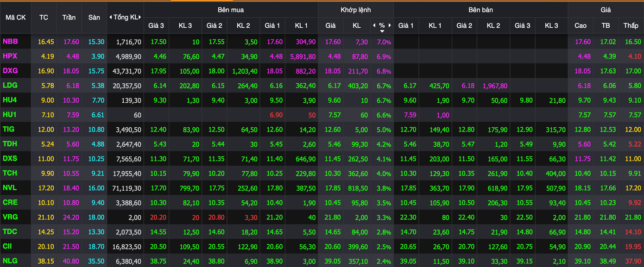The height and width of the screenshot is (267, 644).
Task: Click the Khớp lệnh header group
Action: (355, 10)
